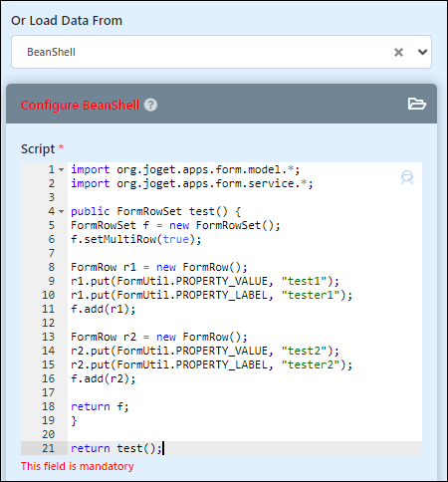Collapse the test() function fold at line 4

62,211
